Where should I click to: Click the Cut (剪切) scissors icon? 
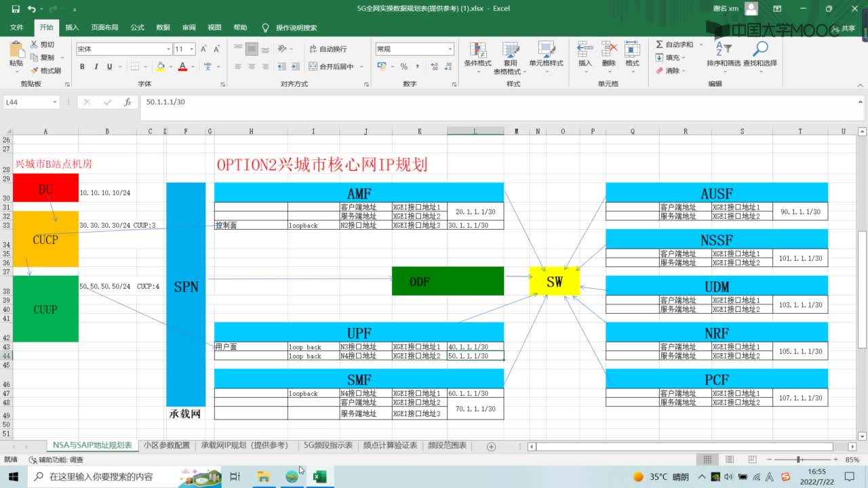pyautogui.click(x=34, y=45)
